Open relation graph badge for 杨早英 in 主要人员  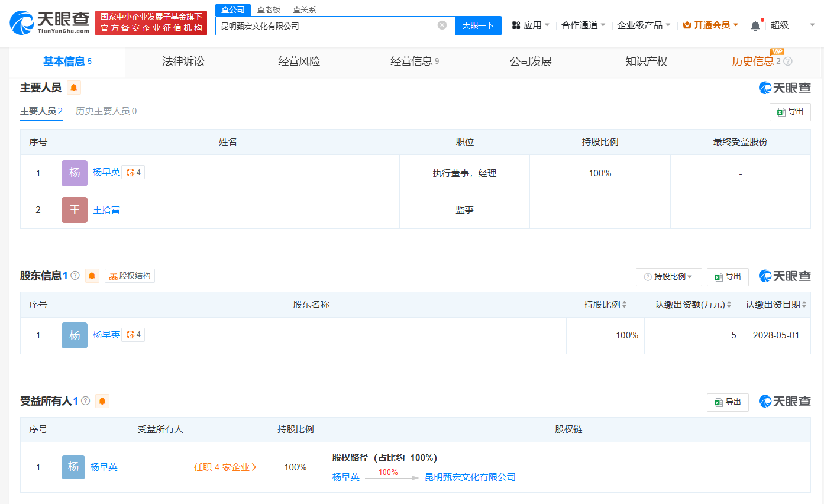pyautogui.click(x=133, y=172)
